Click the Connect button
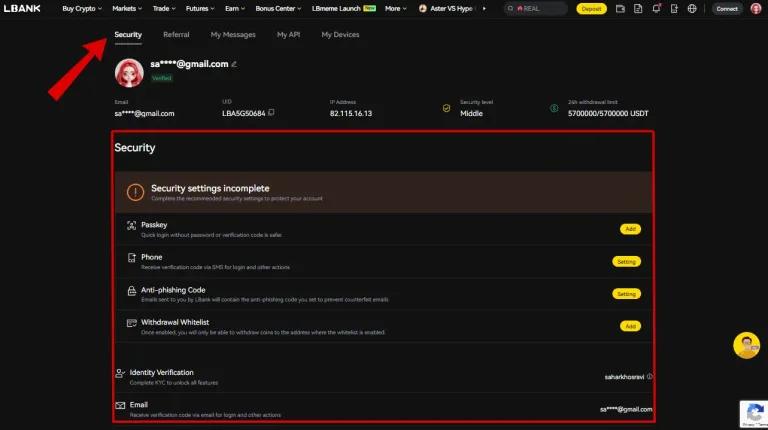 [727, 8]
